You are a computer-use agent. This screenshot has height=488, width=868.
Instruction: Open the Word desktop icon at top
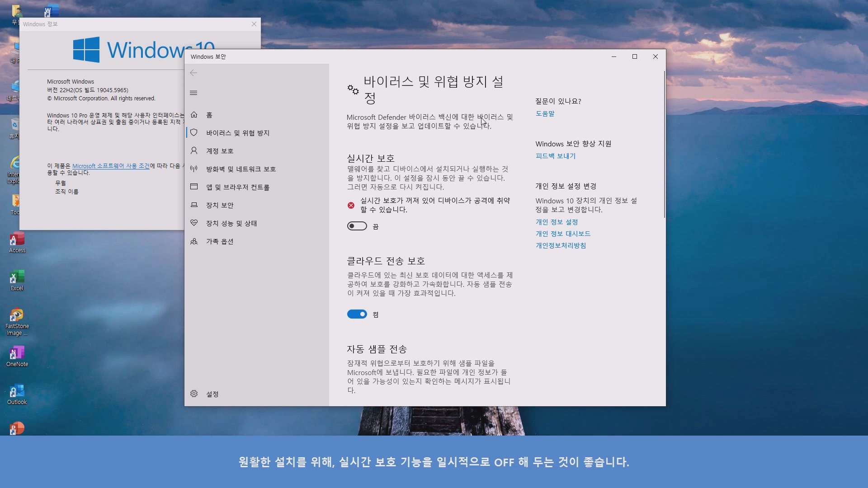coord(51,11)
